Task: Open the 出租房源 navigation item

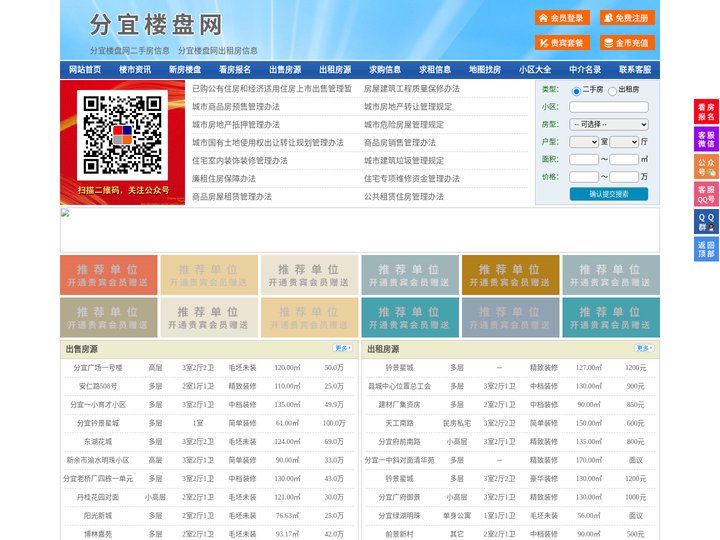Action: pyautogui.click(x=335, y=70)
